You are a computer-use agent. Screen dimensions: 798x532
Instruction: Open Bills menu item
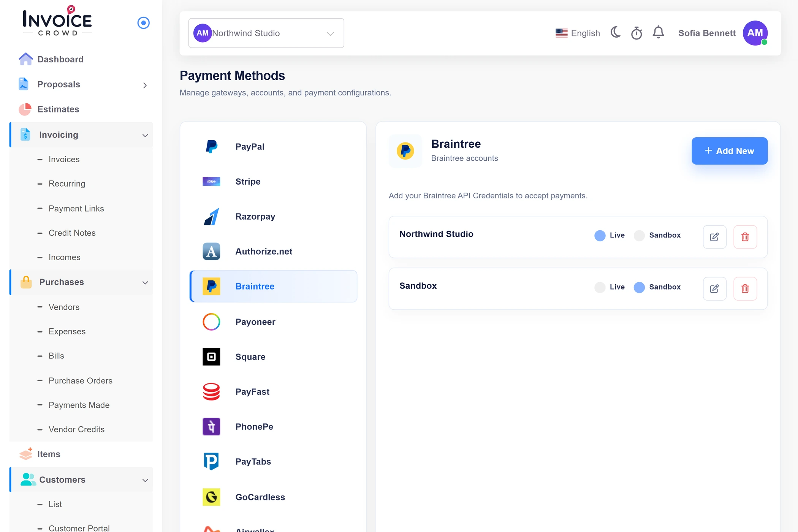point(56,356)
